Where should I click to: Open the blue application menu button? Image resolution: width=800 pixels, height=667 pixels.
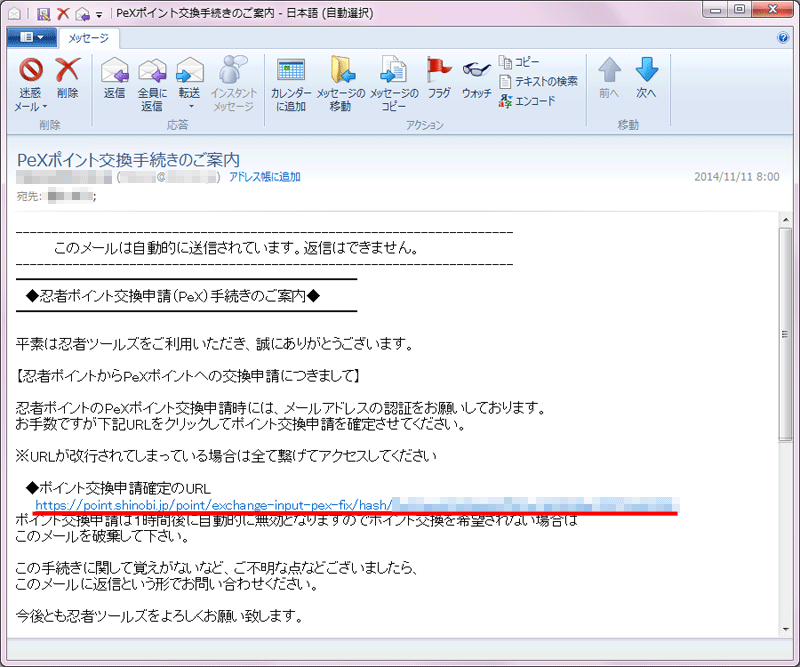31,37
